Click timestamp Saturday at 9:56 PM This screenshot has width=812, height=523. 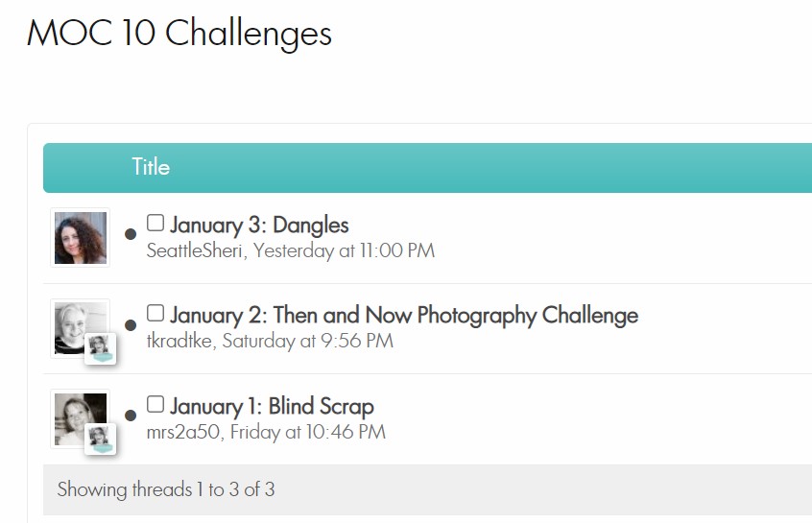pyautogui.click(x=307, y=342)
